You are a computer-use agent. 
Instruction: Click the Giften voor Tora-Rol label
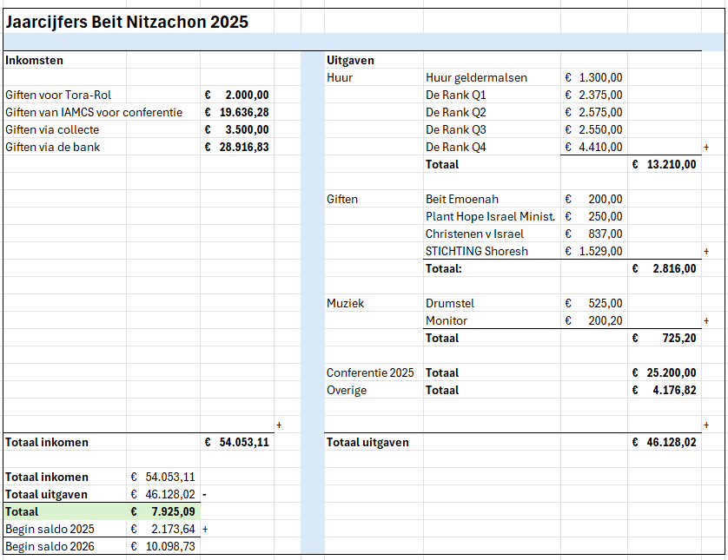click(58, 95)
